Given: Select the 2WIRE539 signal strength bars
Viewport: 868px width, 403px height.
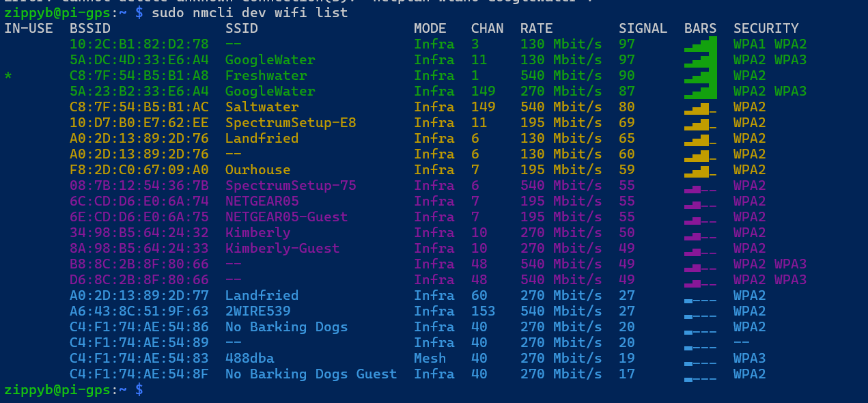Looking at the screenshot, I should (x=701, y=311).
